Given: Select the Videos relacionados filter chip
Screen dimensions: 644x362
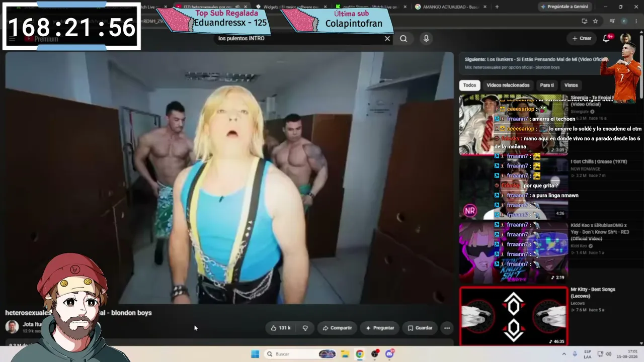Looking at the screenshot, I should coord(508,85).
